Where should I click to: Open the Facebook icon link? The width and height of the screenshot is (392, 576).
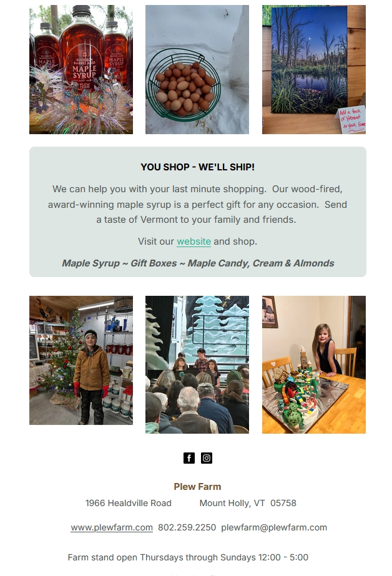pos(189,458)
